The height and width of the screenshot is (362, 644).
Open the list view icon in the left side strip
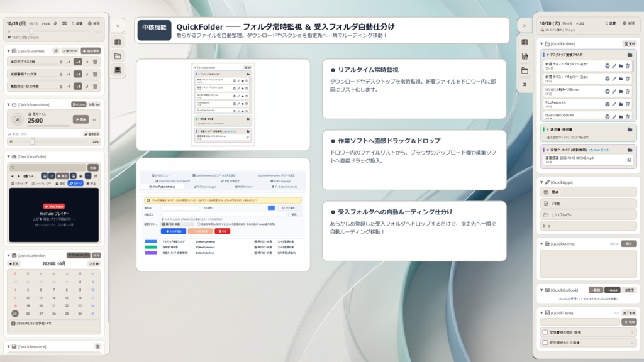(118, 42)
